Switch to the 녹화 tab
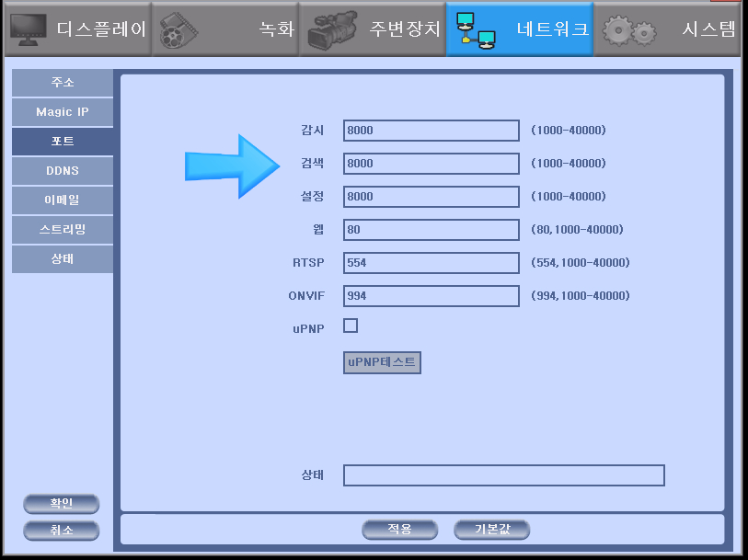The image size is (748, 560). (225, 29)
